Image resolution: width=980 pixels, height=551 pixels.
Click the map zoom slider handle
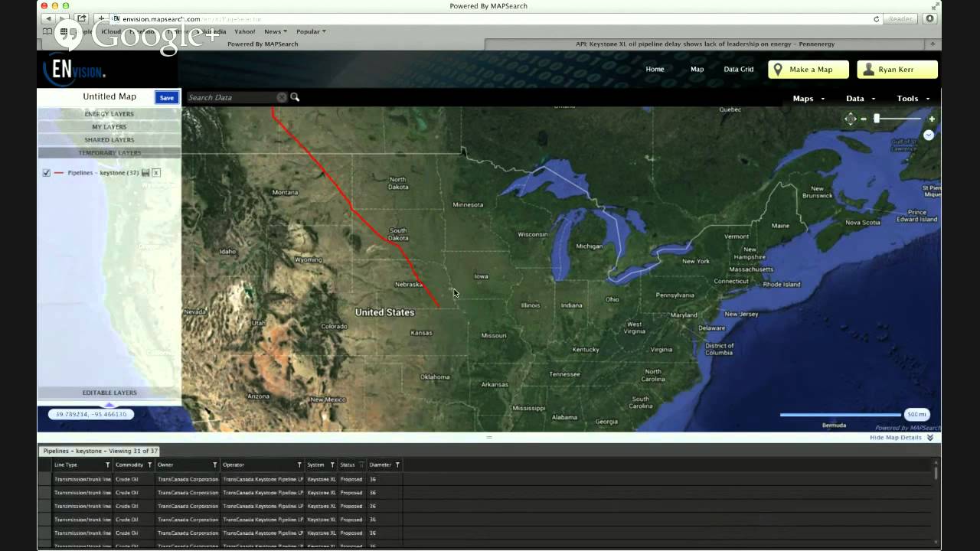coord(877,119)
